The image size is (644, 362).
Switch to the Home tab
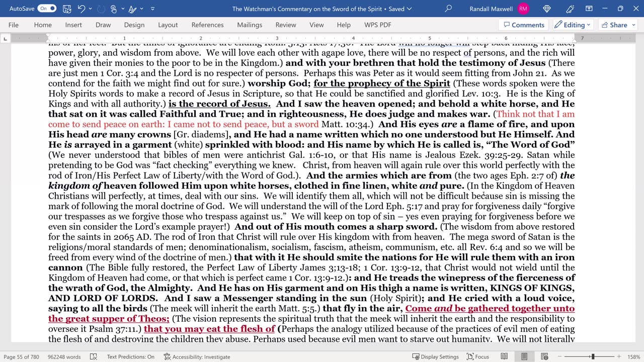point(43,25)
